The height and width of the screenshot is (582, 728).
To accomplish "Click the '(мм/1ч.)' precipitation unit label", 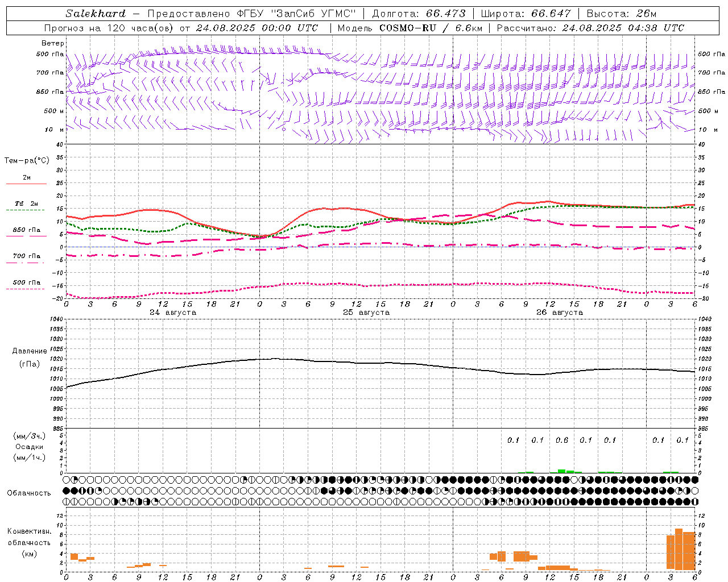I will (x=30, y=457).
